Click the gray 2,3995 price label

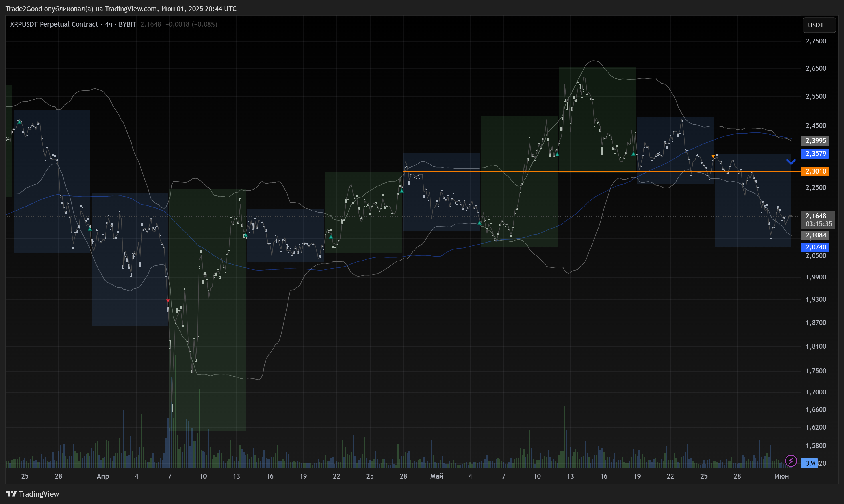pyautogui.click(x=815, y=141)
